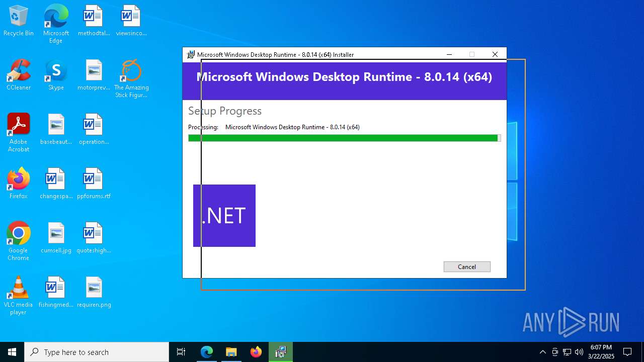The image size is (644, 362).
Task: Click the installer taskbar button
Action: (x=280, y=352)
